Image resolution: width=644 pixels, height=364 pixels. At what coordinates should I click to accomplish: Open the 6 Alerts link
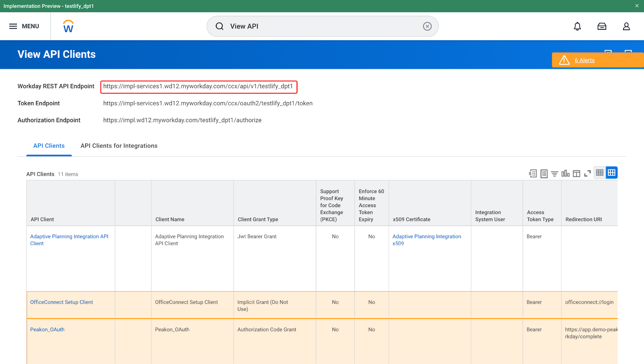(x=584, y=60)
